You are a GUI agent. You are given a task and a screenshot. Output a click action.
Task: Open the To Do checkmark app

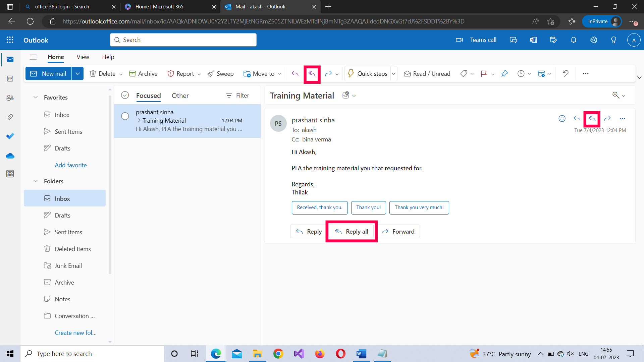(x=10, y=136)
